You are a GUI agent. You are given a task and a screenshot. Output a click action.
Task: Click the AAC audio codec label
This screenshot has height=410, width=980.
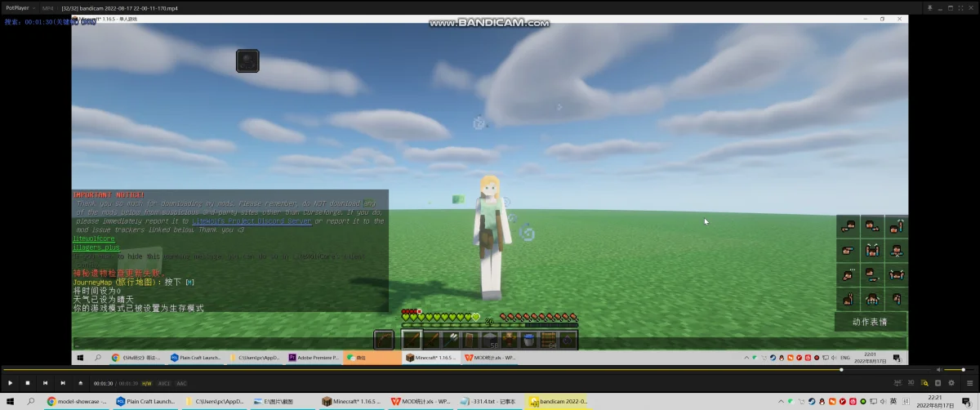click(181, 383)
